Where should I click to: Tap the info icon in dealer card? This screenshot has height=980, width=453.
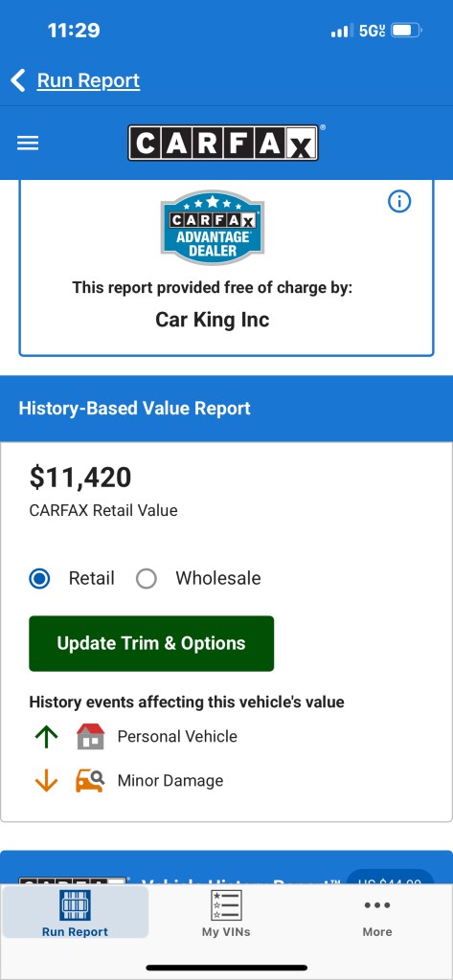tap(399, 201)
